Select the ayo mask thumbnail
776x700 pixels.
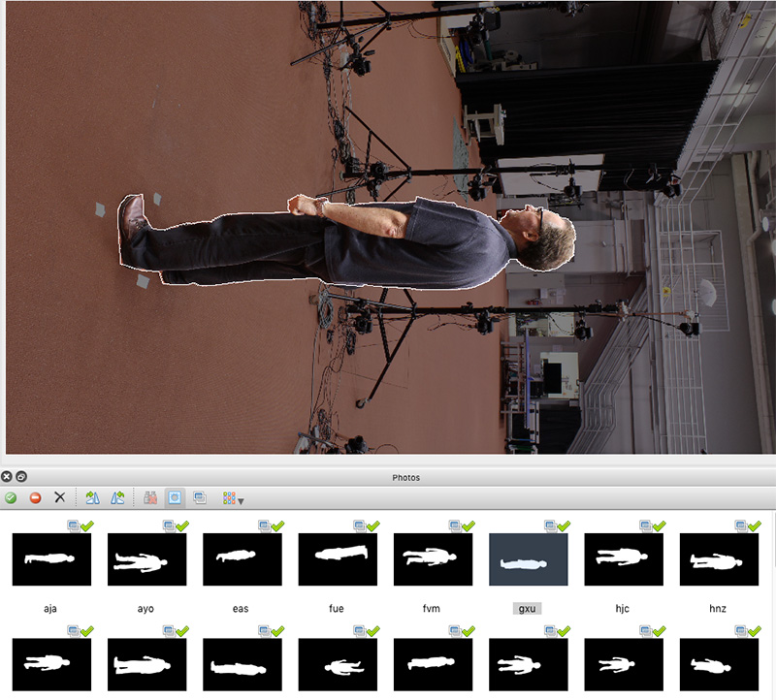(147, 559)
